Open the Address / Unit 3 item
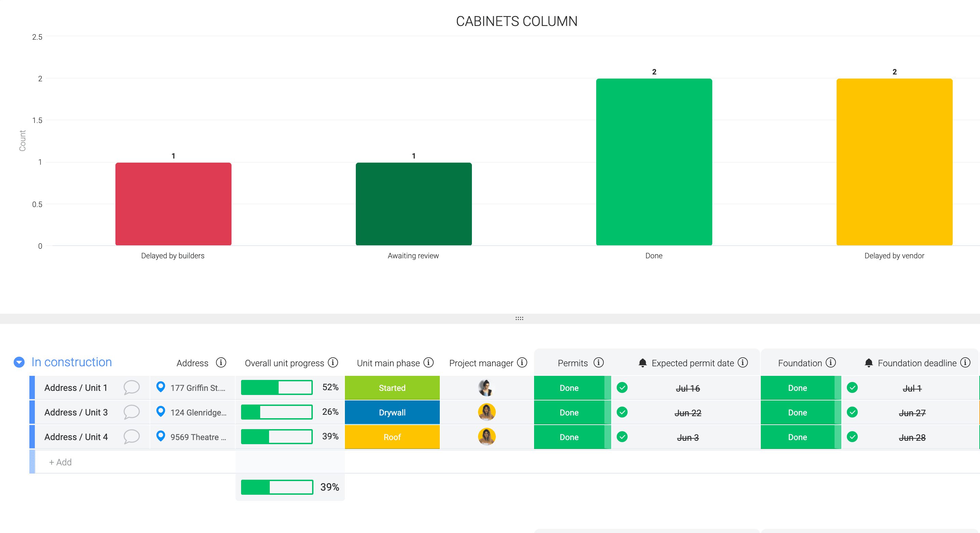The width and height of the screenshot is (980, 533). 76,412
